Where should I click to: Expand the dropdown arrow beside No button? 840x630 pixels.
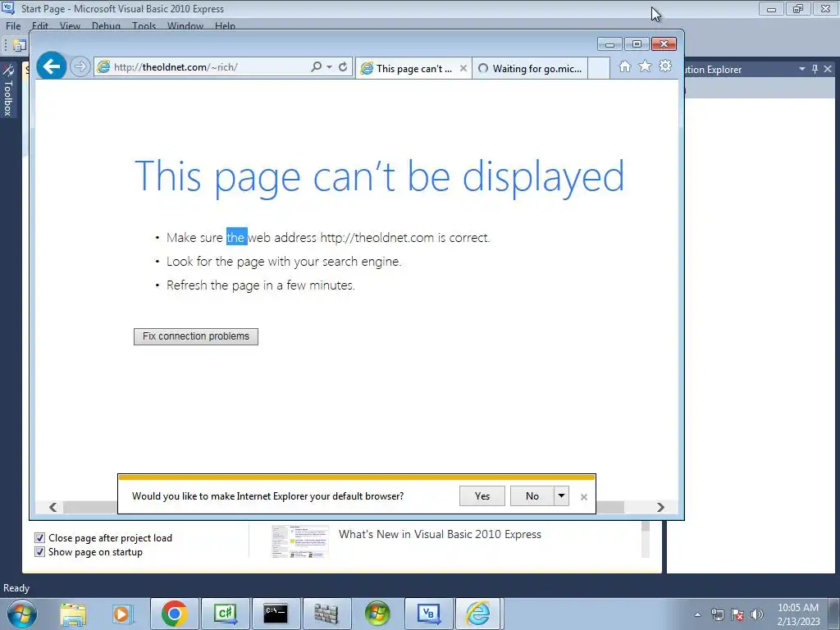(561, 496)
